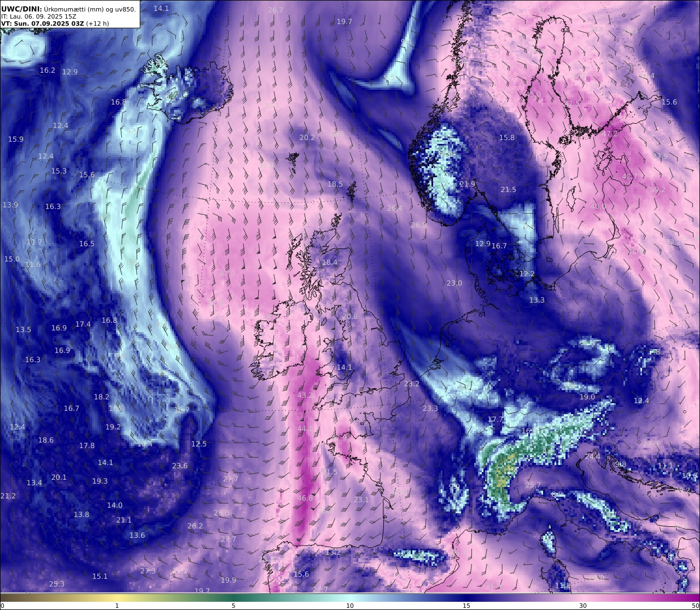This screenshot has width=700, height=610.
Task: Click the map value 15.8
Action: 507,138
